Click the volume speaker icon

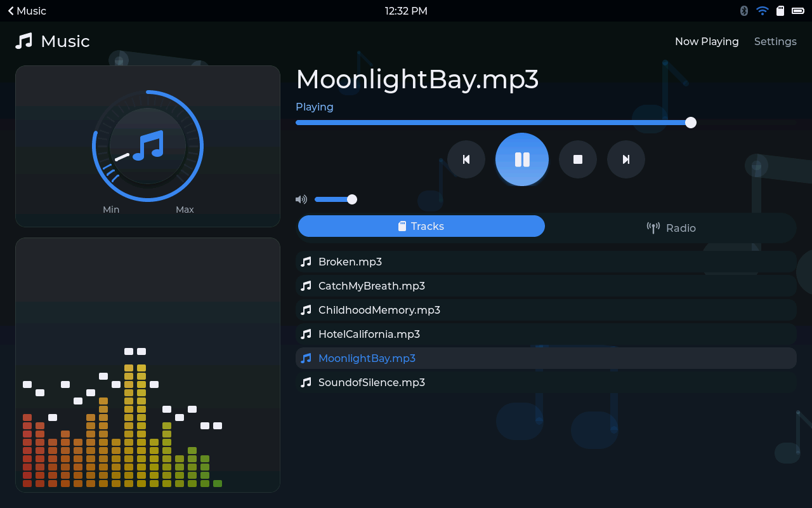[x=301, y=199]
